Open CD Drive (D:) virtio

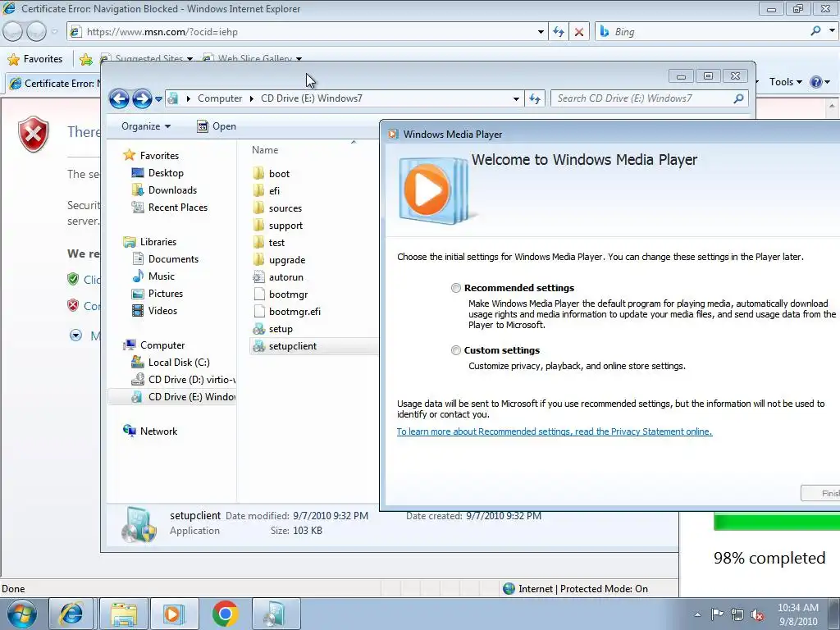(183, 380)
